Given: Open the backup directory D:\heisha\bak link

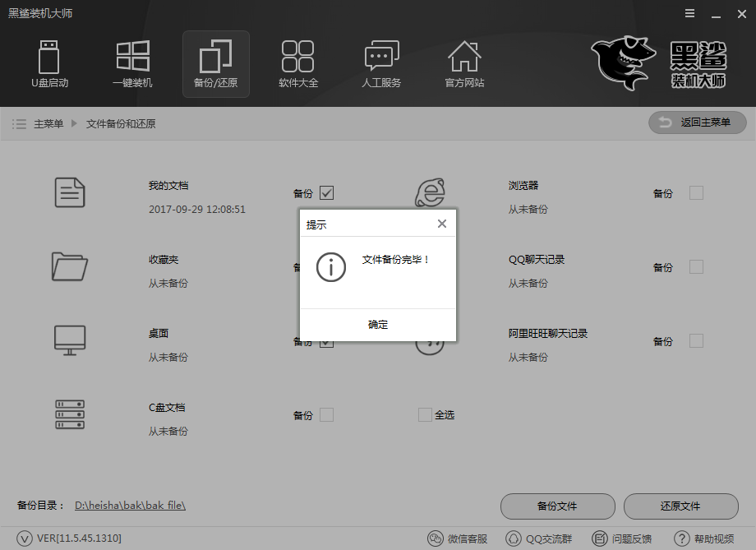Looking at the screenshot, I should pyautogui.click(x=132, y=506).
